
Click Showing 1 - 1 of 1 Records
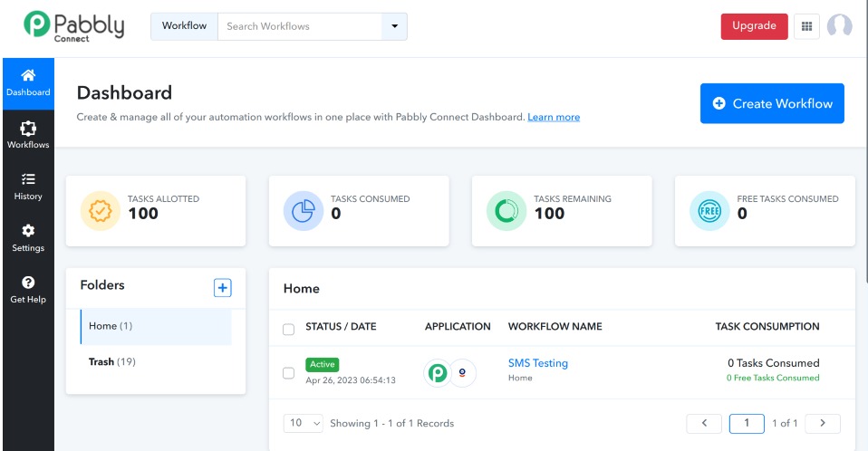[x=392, y=423]
